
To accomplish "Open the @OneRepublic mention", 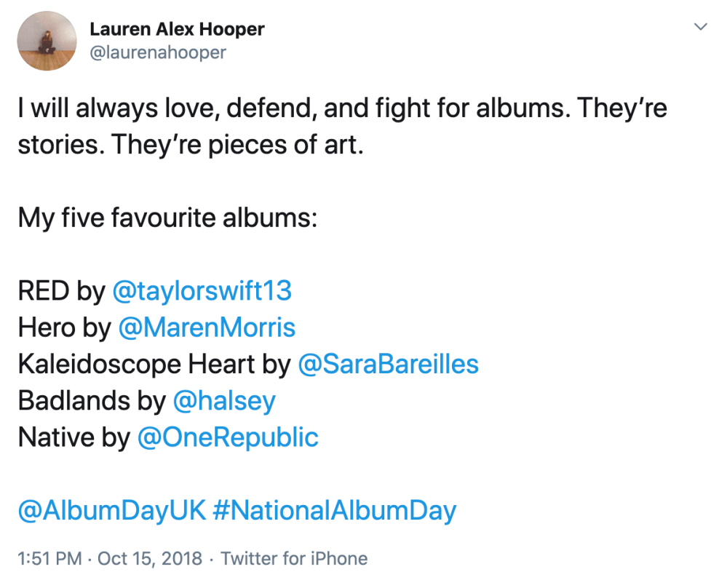I will point(228,437).
